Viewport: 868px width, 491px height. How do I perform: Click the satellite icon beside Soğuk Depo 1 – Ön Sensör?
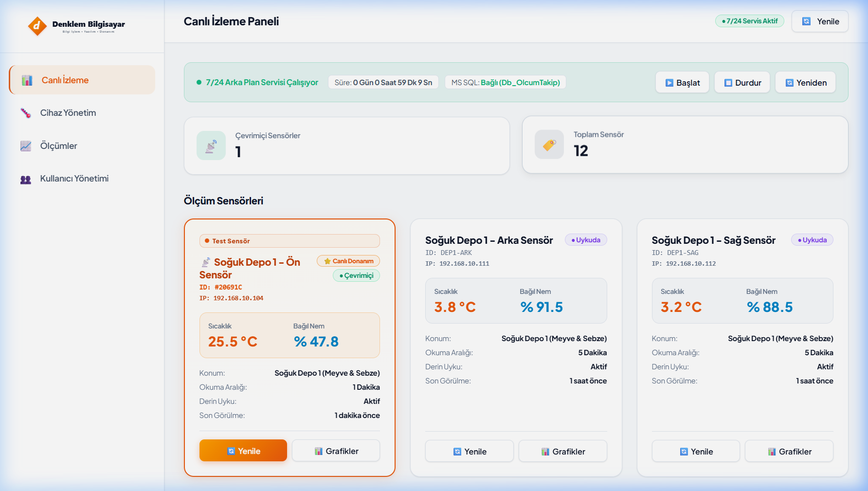206,262
